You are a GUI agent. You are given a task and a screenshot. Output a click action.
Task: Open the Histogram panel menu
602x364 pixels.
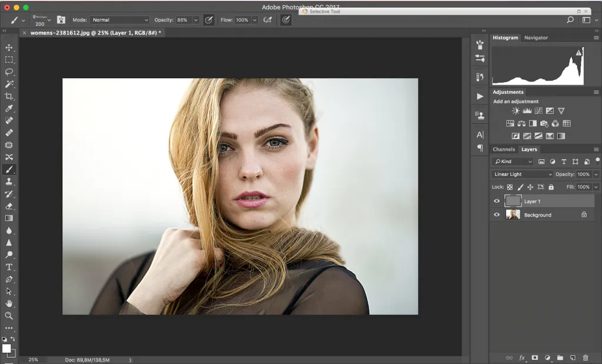(x=596, y=38)
